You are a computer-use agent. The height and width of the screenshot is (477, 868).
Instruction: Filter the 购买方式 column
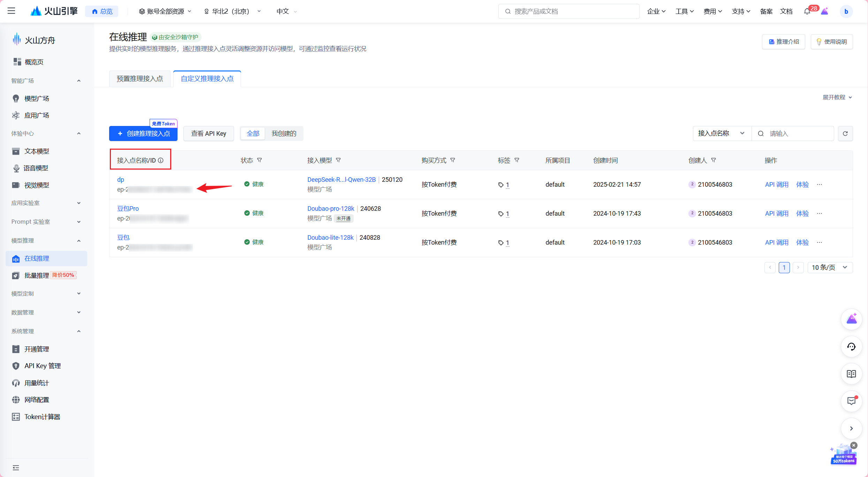pyautogui.click(x=453, y=160)
